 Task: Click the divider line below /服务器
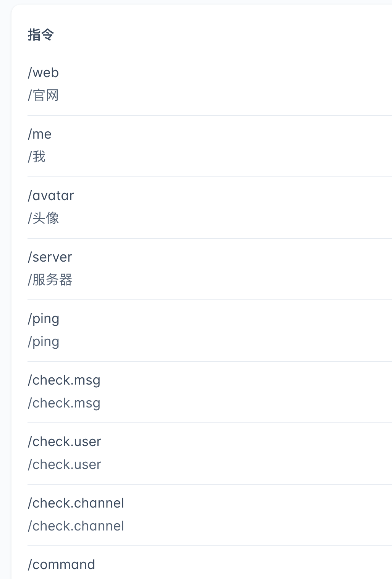click(x=209, y=300)
